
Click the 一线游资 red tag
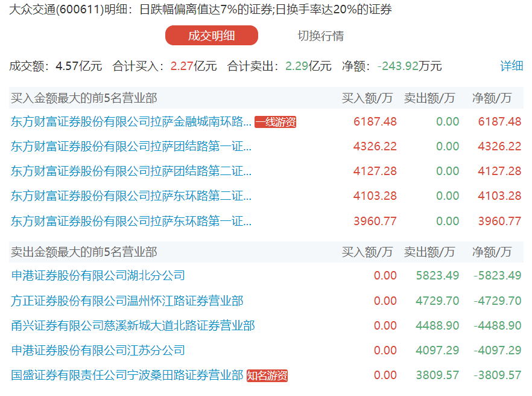click(276, 122)
